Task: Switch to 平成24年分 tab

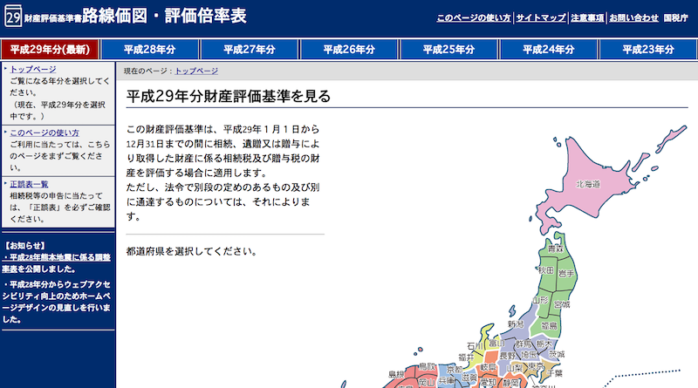Action: tap(548, 49)
